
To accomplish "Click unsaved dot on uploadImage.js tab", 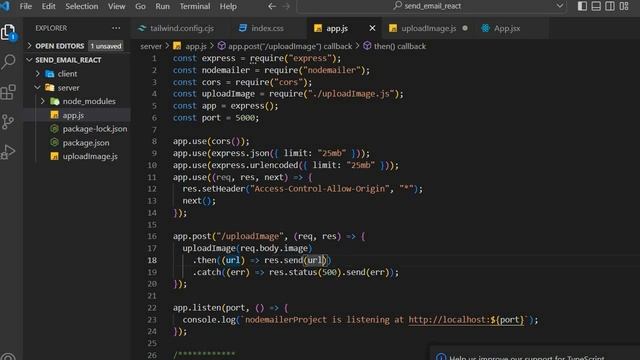I will click(x=465, y=28).
